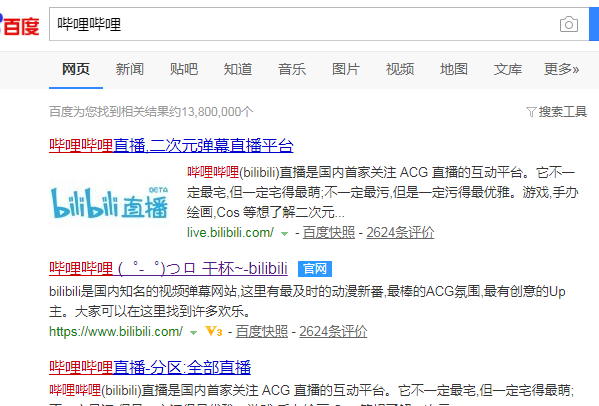
Task: Open camera image search in search box
Action: pyautogui.click(x=568, y=24)
